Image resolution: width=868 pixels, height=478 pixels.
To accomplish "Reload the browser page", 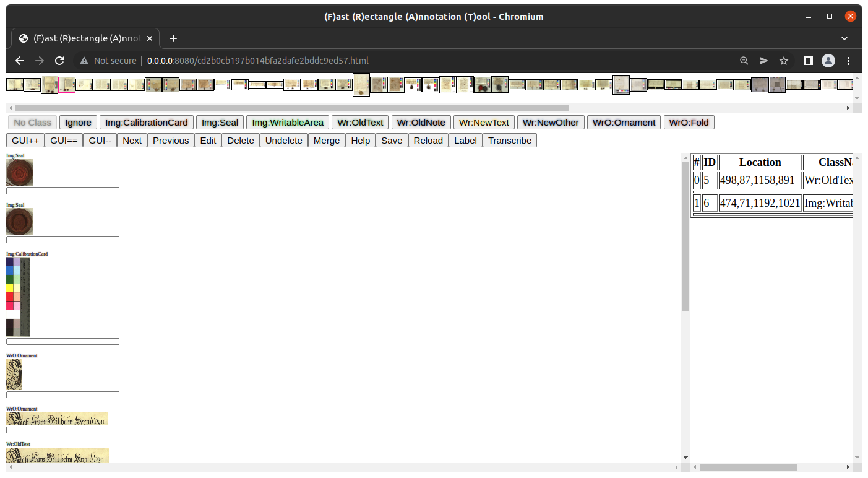I will 59,61.
